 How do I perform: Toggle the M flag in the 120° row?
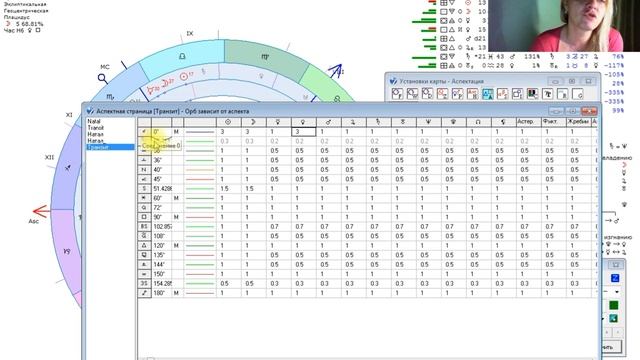coord(176,246)
